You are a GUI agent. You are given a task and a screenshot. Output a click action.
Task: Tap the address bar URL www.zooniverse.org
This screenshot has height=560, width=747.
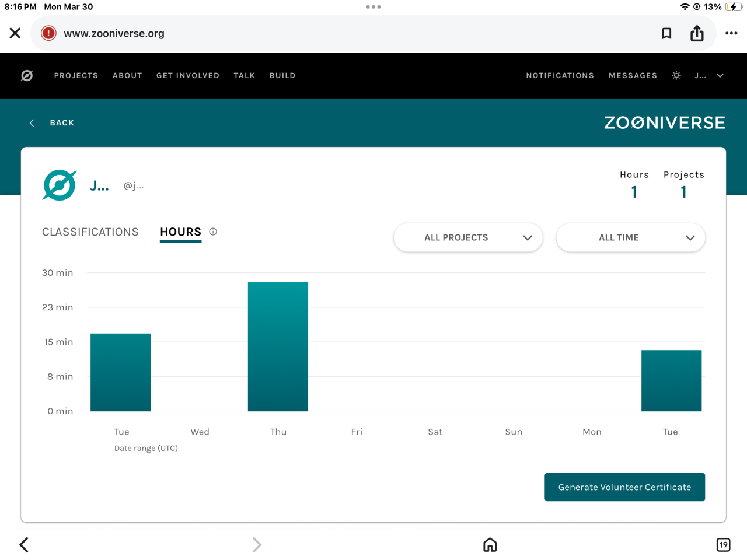click(x=114, y=34)
